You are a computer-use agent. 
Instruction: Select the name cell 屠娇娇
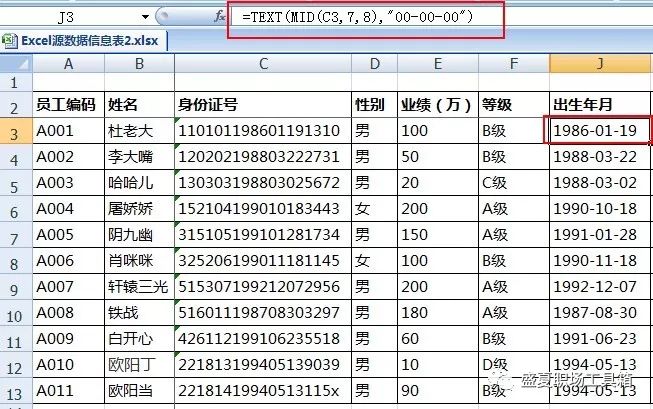click(140, 209)
